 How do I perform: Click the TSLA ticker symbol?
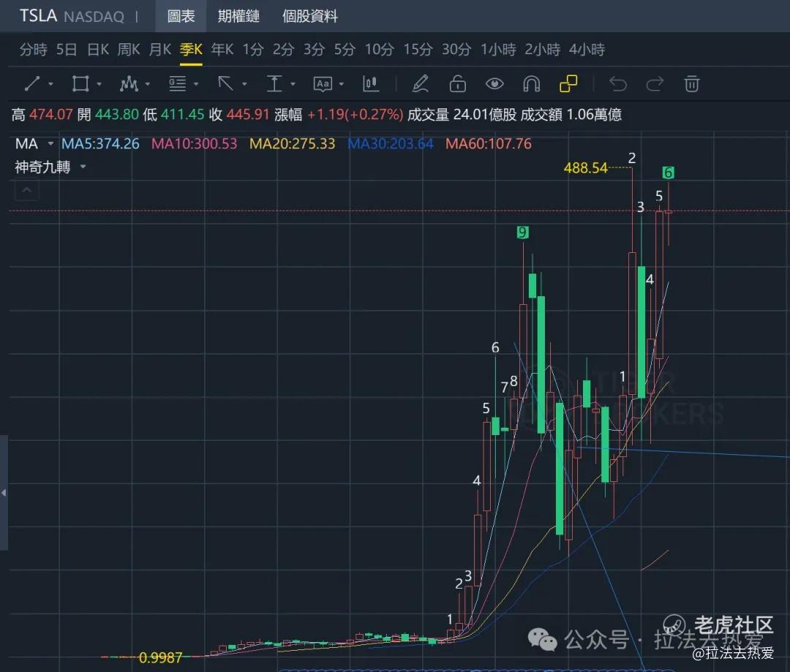38,15
